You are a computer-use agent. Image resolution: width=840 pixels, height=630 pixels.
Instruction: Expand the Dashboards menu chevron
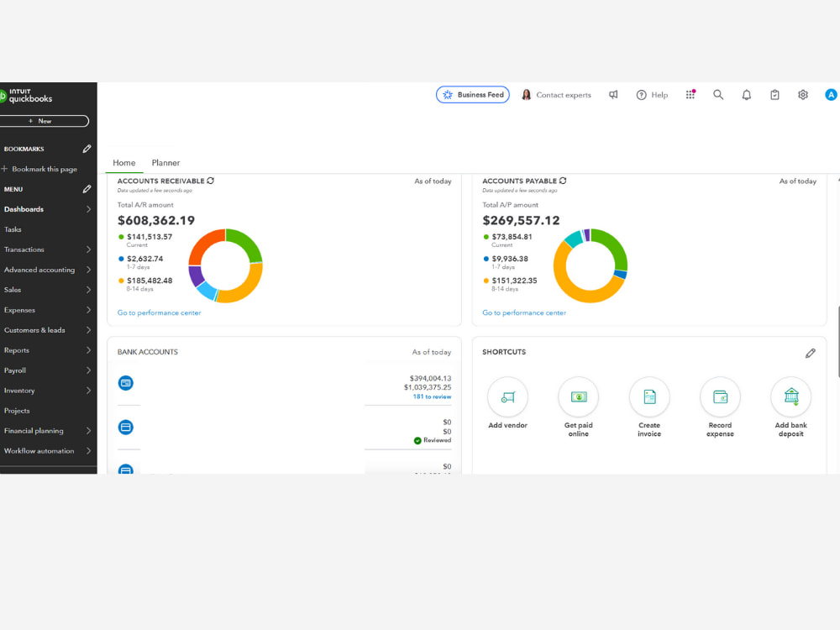(88, 209)
